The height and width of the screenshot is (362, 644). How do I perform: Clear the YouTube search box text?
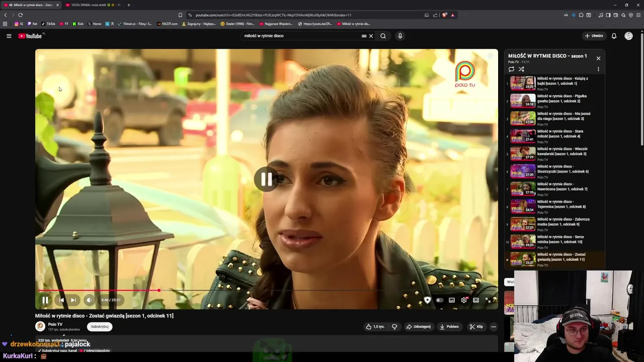(x=371, y=36)
